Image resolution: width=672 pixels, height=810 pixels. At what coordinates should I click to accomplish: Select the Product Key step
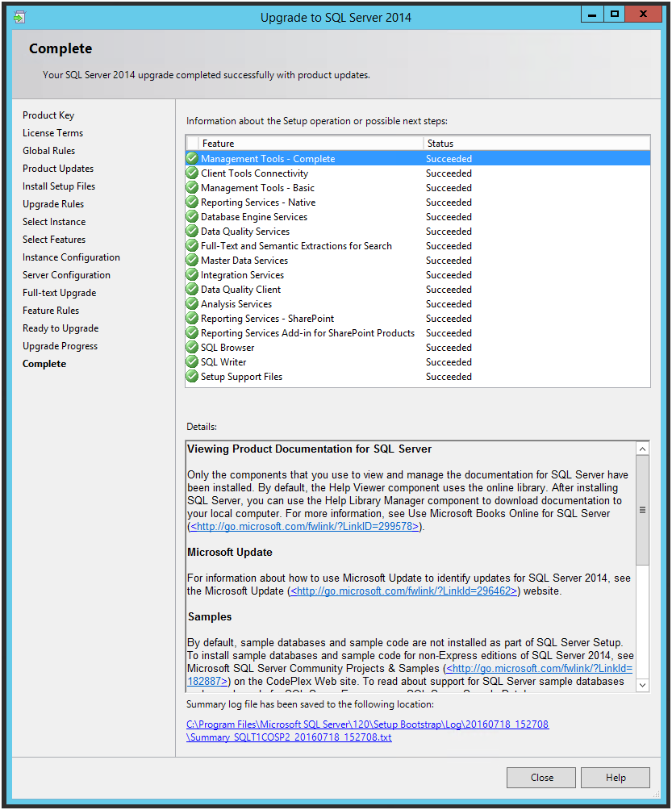[x=48, y=115]
